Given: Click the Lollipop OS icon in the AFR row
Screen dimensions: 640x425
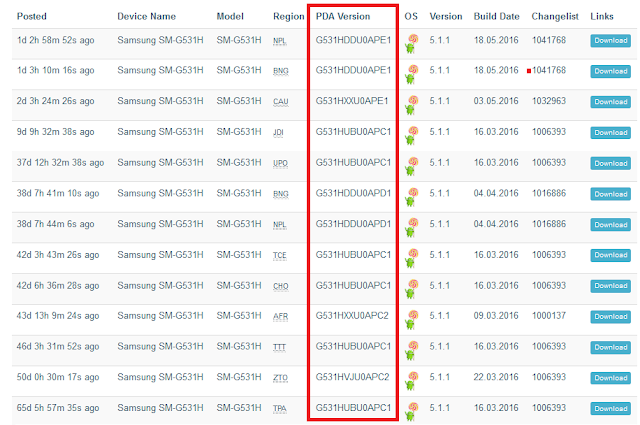Looking at the screenshot, I should point(412,320).
